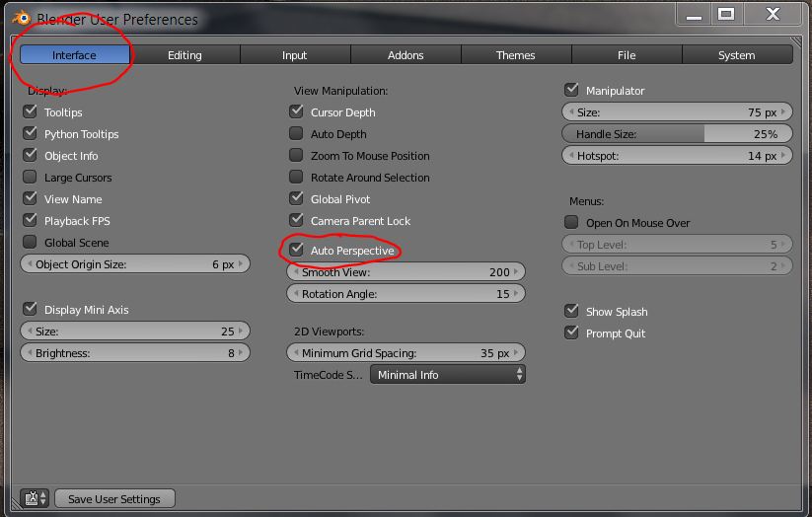Open the Editing tab
This screenshot has height=517, width=812.
pos(185,55)
